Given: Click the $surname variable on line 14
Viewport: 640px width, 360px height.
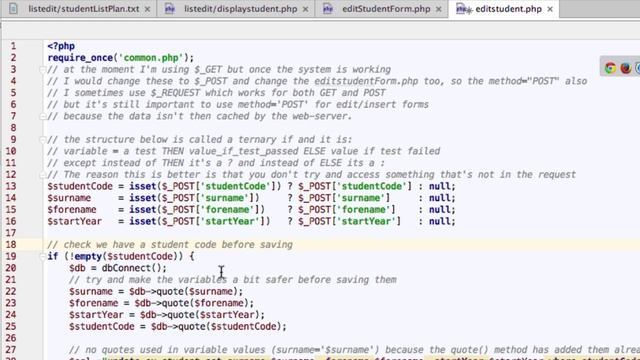Looking at the screenshot, I should (x=69, y=198).
